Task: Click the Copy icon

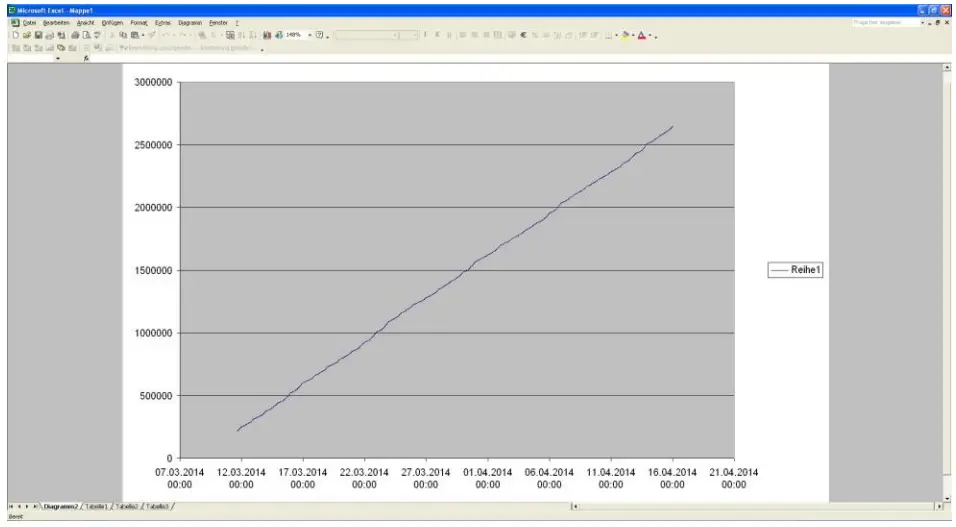Action: (123, 35)
